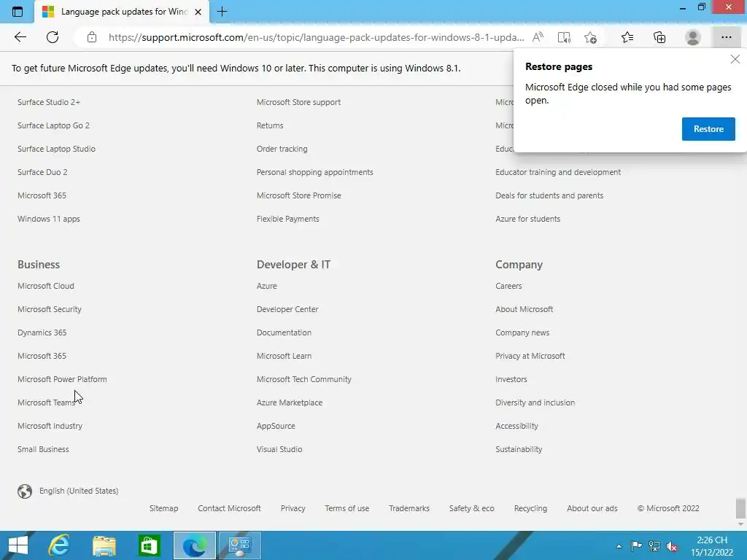This screenshot has width=747, height=560.
Task: Activate Read aloud icon in address bar
Action: (538, 37)
